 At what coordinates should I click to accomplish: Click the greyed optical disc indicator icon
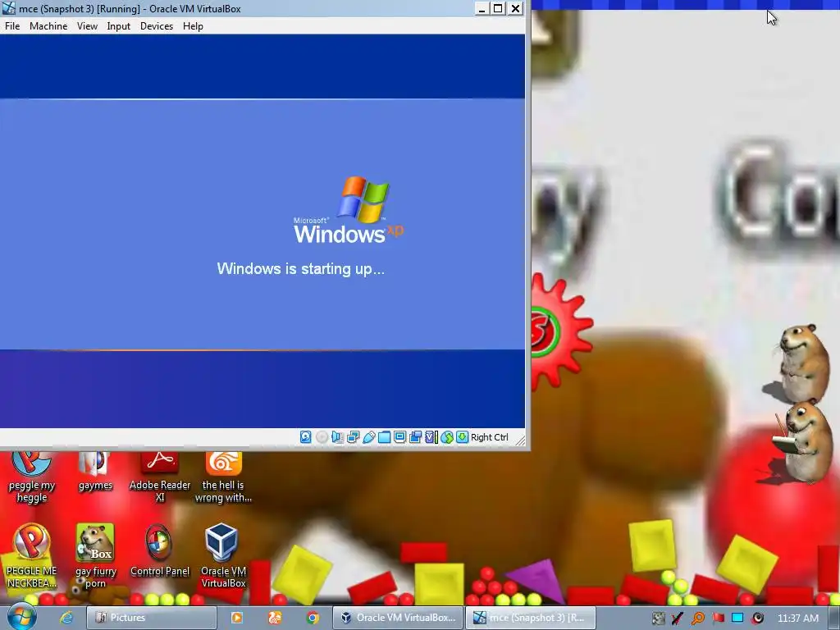coord(322,437)
